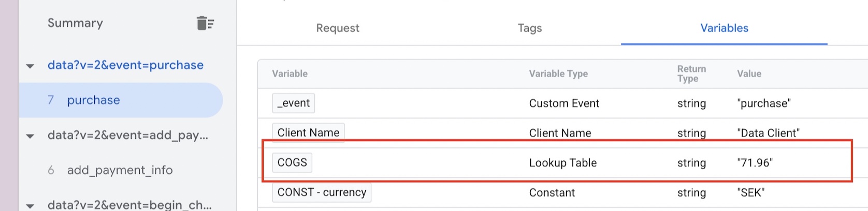Select the Variables tab
The height and width of the screenshot is (211, 868).
pos(724,28)
